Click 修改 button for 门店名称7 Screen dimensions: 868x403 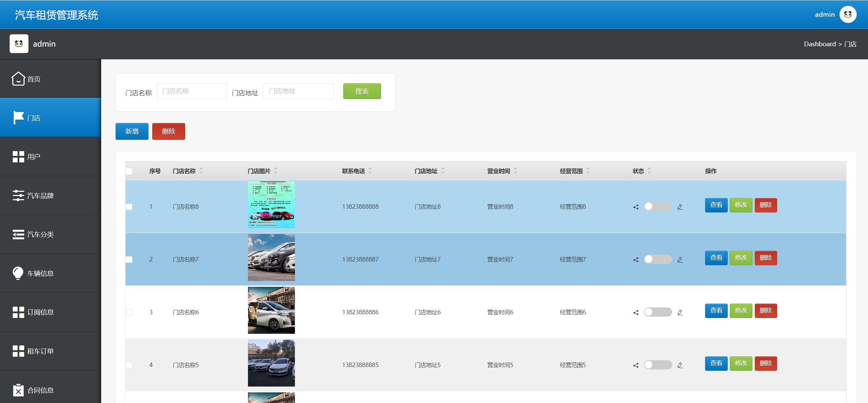741,258
